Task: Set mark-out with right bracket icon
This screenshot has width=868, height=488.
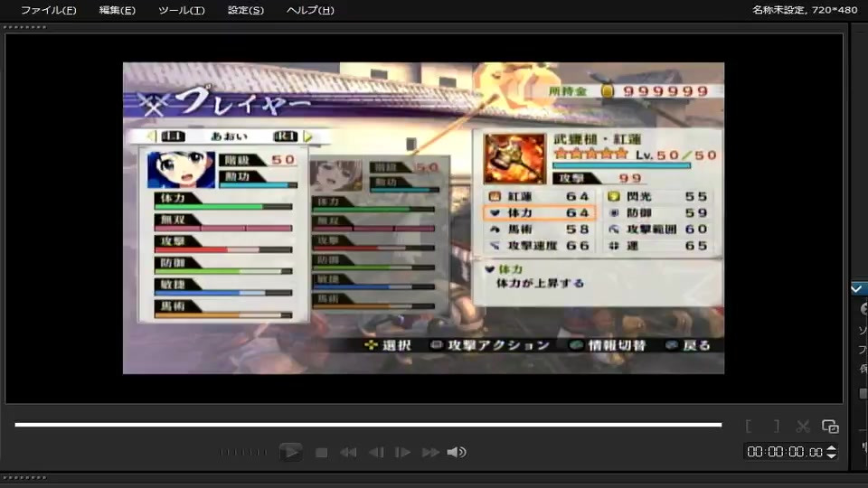Action: click(777, 426)
